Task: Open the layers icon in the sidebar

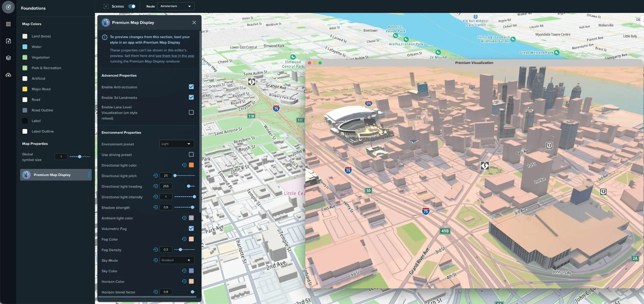Action: pyautogui.click(x=8, y=58)
